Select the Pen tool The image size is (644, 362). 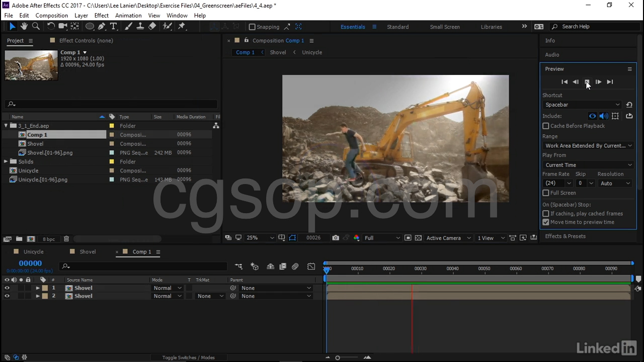coord(102,27)
